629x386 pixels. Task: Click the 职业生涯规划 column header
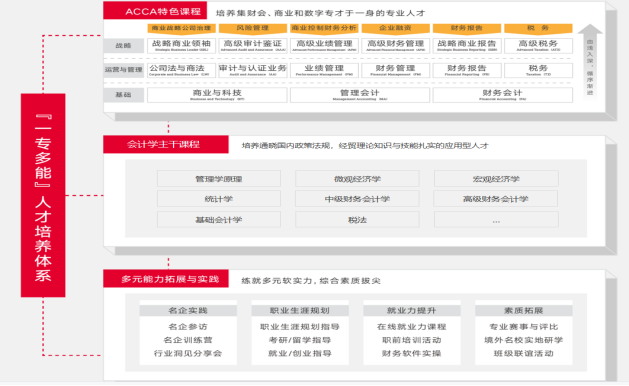[x=300, y=311]
